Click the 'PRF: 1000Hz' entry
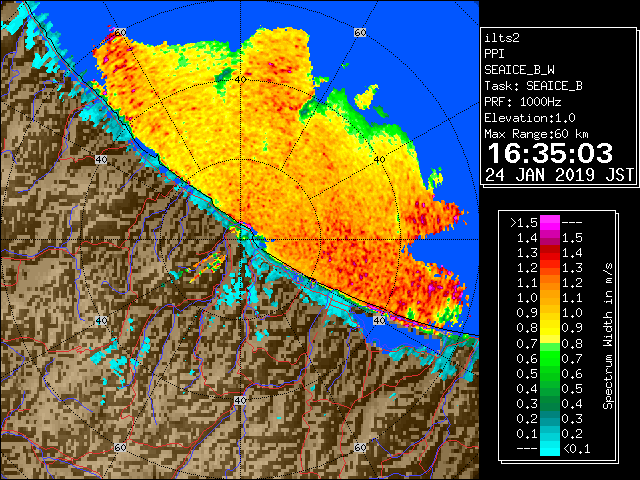640x480 pixels. [523, 102]
